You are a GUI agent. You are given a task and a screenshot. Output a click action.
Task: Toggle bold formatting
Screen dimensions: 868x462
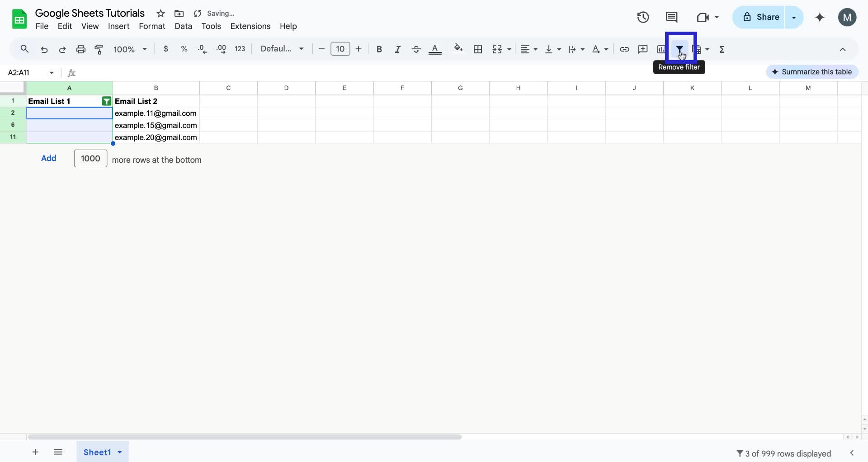[x=379, y=49]
